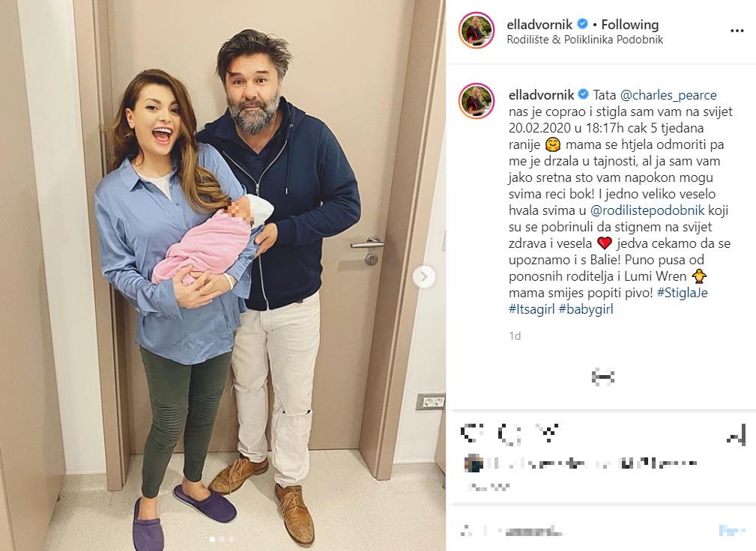Open elladvornik profile picture in the header

[x=477, y=31]
